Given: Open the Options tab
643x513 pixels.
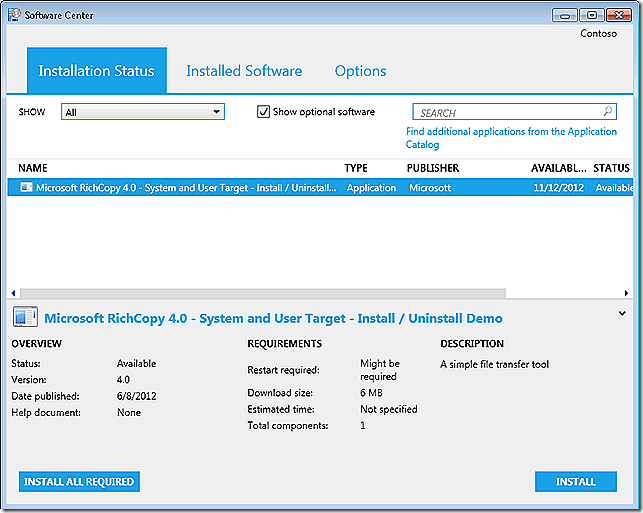Looking at the screenshot, I should click(x=360, y=71).
